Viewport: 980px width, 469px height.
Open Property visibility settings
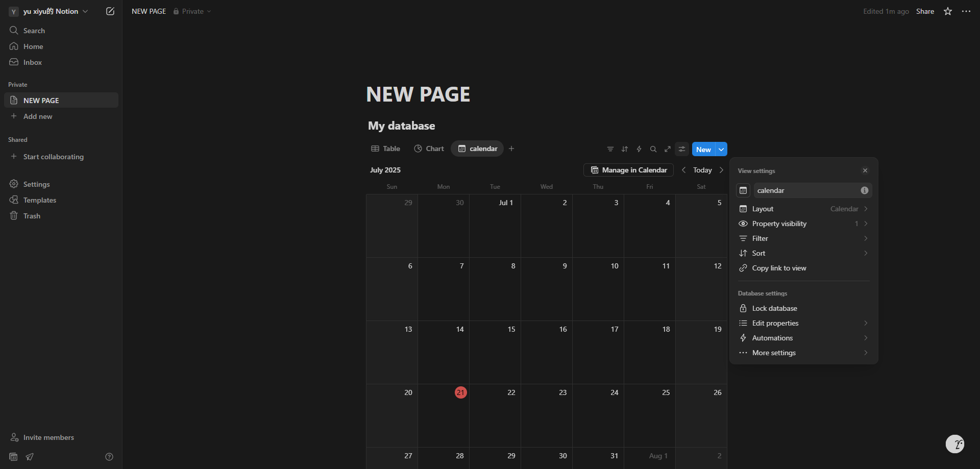804,224
